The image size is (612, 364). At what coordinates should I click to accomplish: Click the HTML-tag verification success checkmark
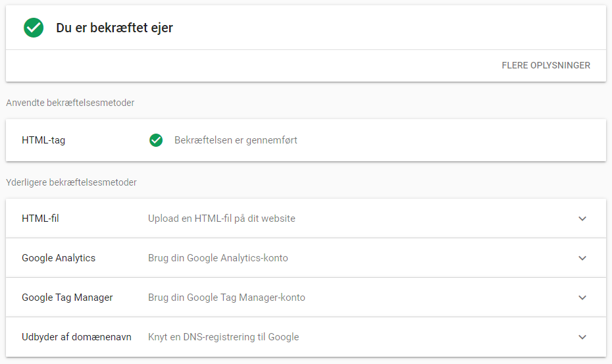tap(156, 140)
